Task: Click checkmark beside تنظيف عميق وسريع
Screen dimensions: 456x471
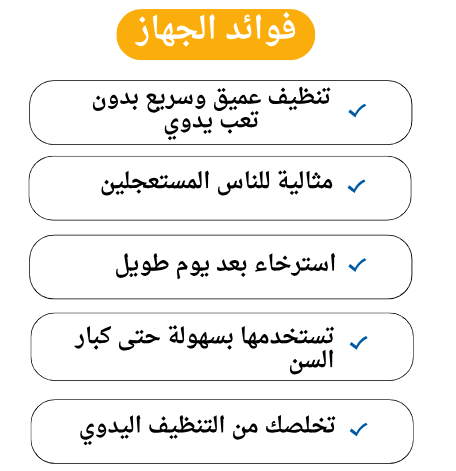Action: [x=357, y=111]
